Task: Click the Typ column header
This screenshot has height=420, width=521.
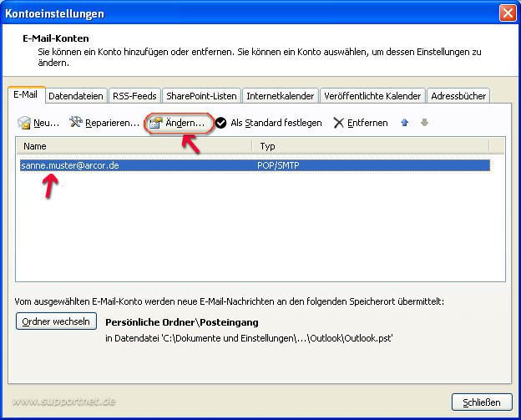Action: (x=371, y=146)
